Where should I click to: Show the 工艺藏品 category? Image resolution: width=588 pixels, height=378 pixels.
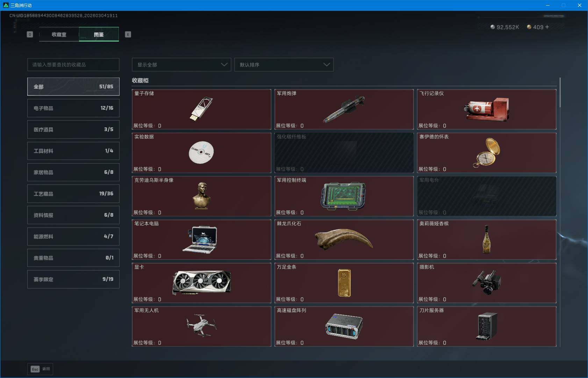pos(73,194)
